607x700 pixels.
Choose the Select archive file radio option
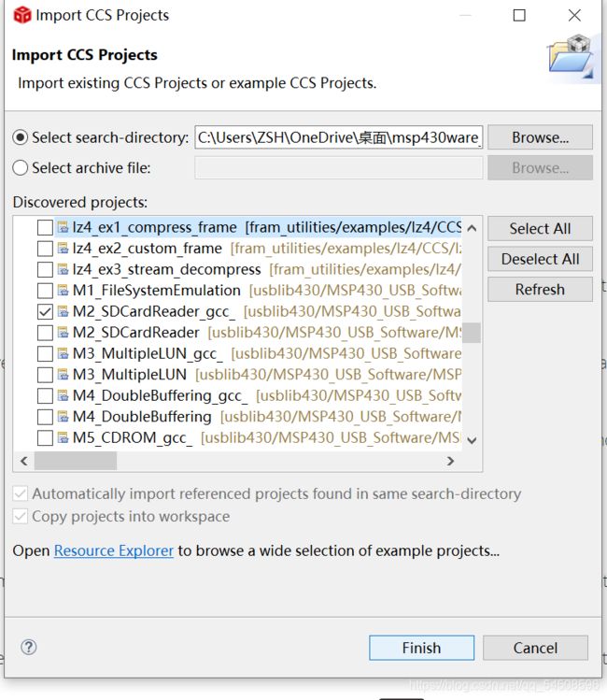(x=21, y=168)
